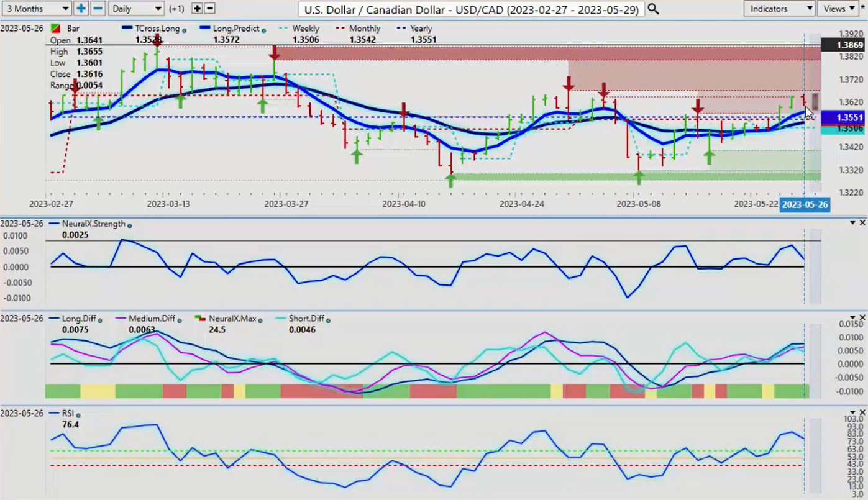Open the Indicators dropdown

(x=779, y=9)
